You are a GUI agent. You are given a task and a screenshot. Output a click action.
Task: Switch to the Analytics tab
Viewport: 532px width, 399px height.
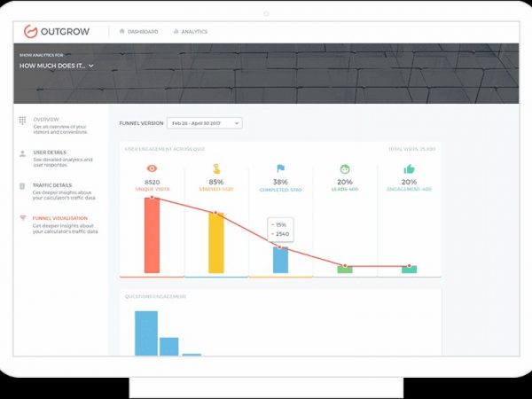click(189, 32)
